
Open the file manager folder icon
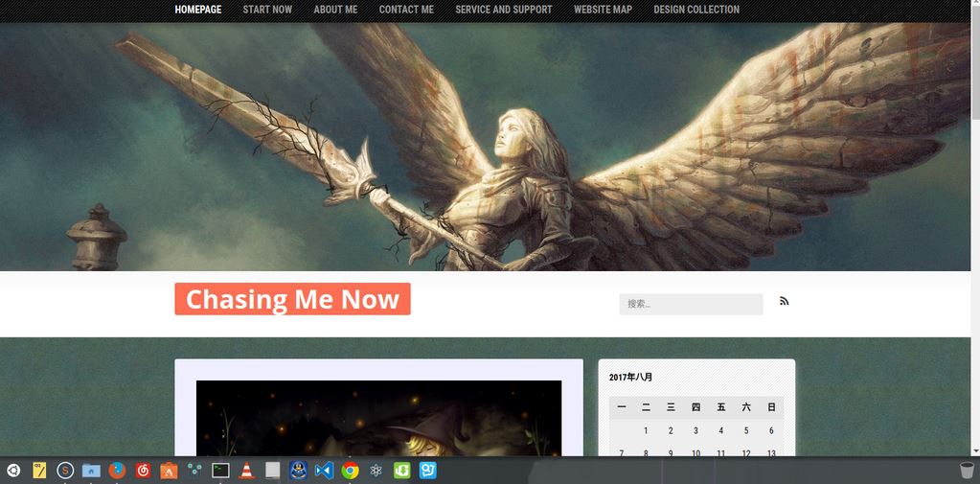click(91, 470)
